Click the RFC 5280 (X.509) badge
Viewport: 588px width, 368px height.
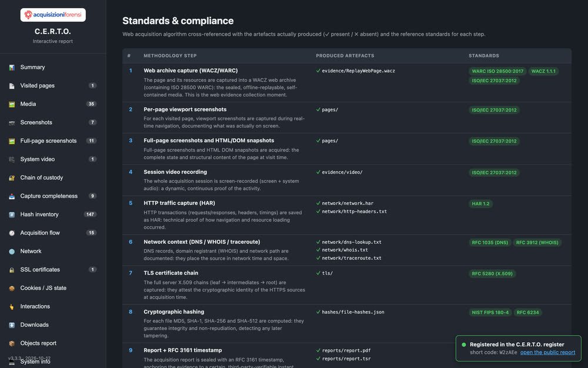coord(492,273)
